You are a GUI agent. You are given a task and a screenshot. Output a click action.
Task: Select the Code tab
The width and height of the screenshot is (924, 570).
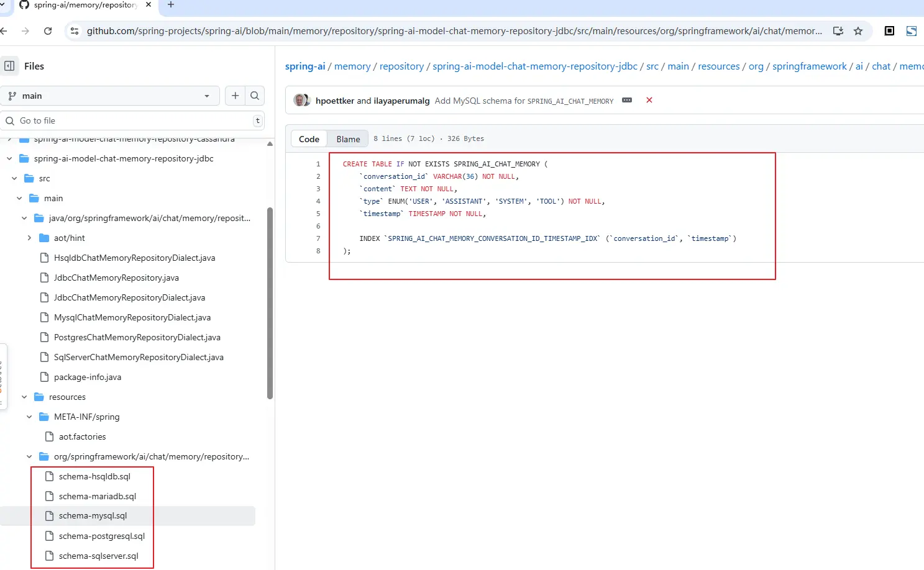click(309, 139)
